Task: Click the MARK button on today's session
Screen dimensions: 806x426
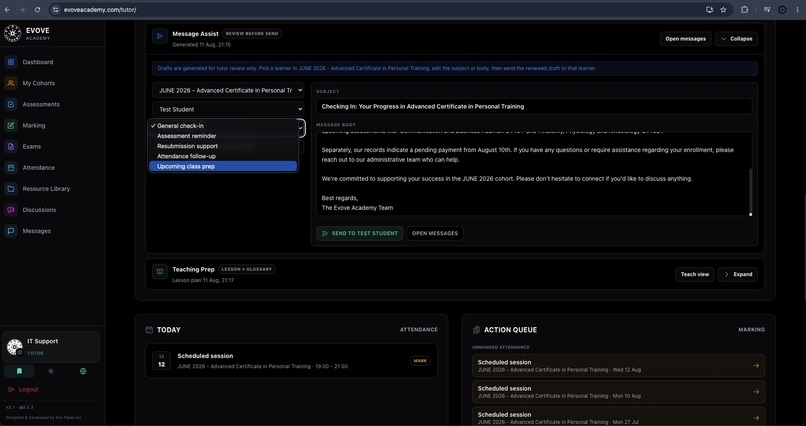Action: click(420, 361)
